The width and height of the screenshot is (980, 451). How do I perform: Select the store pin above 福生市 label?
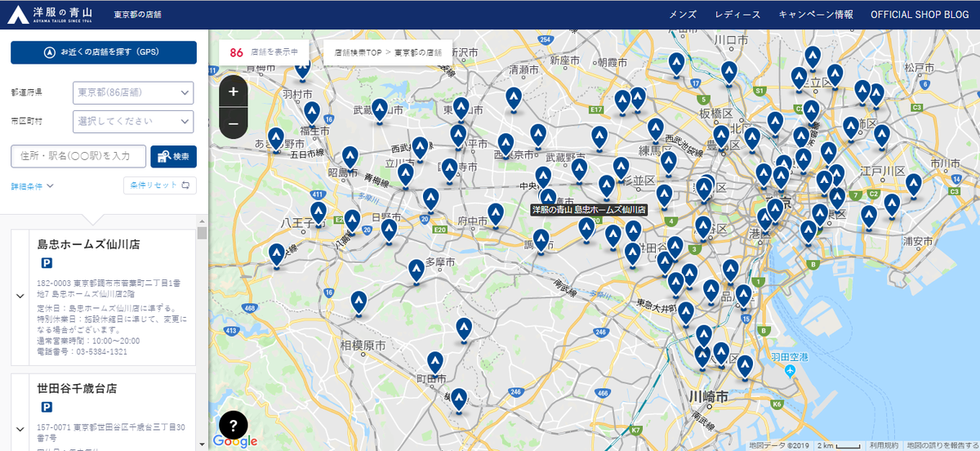coord(312,114)
